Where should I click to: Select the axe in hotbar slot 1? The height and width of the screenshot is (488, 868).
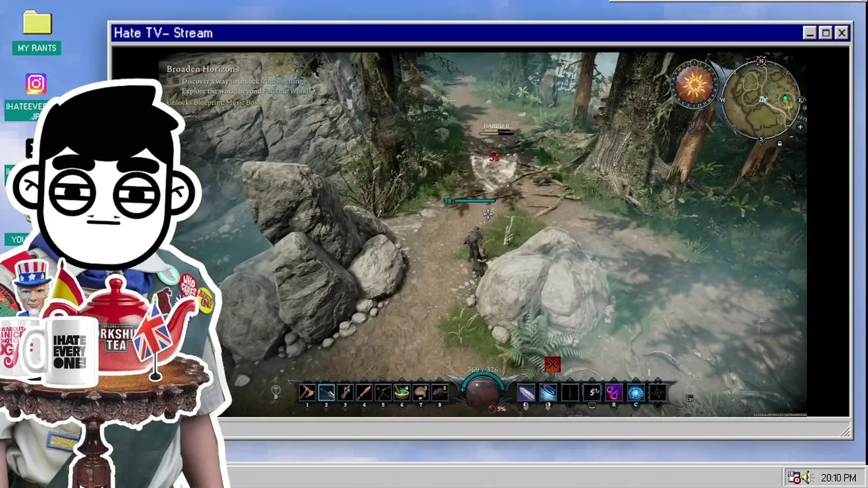click(307, 392)
